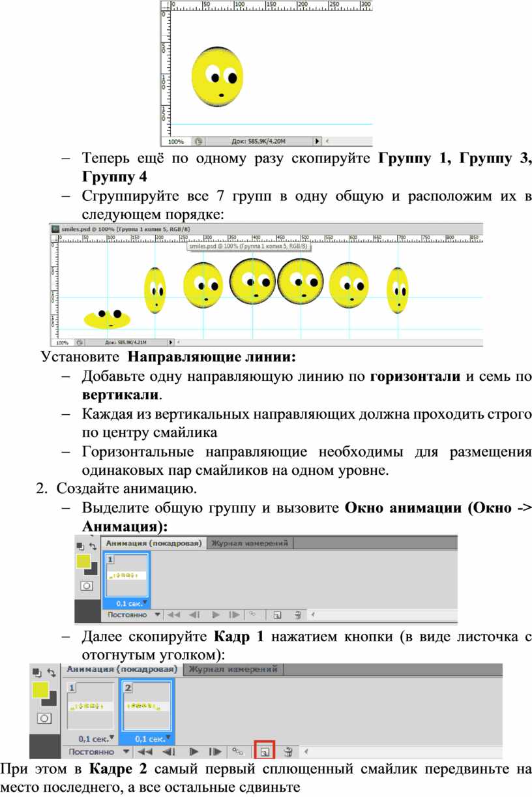Click the lone smiley in the top canvas
The height and width of the screenshot is (797, 532).
[218, 77]
